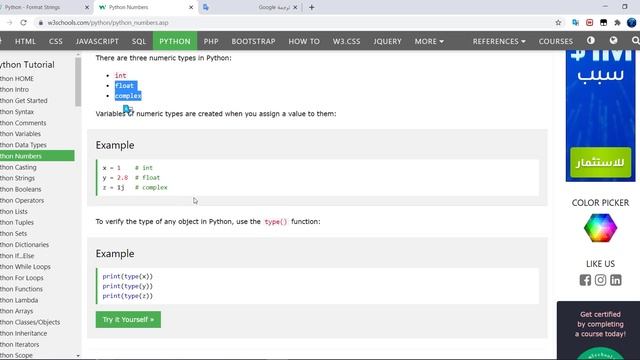The width and height of the screenshot is (640, 360).
Task: Open the JAVASCRIPT tutorial in navbar
Action: pyautogui.click(x=97, y=41)
